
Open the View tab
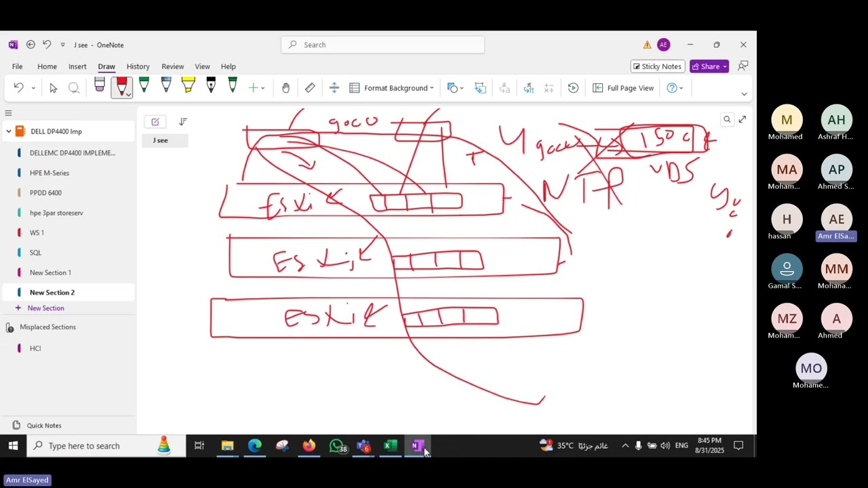pos(202,66)
